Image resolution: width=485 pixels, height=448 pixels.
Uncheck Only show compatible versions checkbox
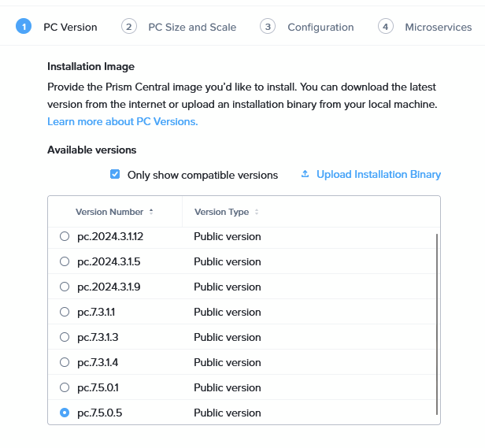click(x=115, y=175)
